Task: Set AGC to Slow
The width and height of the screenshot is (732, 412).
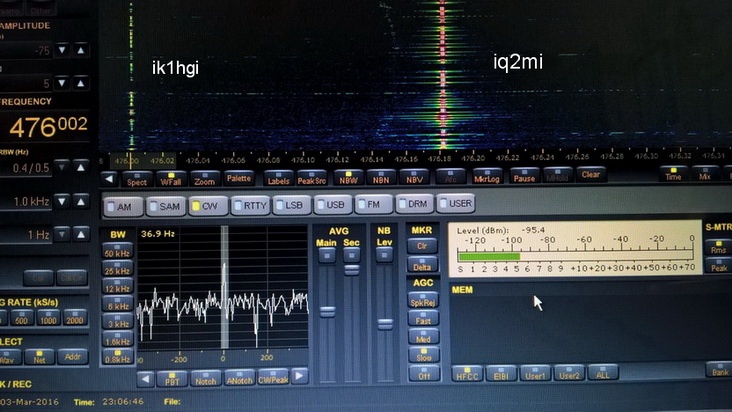Action: [x=423, y=355]
